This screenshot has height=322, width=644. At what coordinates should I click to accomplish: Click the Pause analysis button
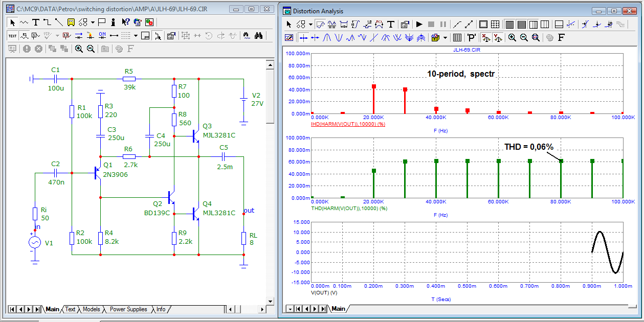[443, 24]
